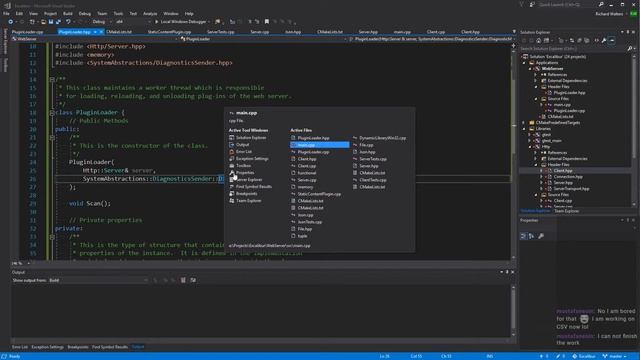Select ServerTransport.hpp in Solution Explorer
640x360 pixels.
point(571,189)
